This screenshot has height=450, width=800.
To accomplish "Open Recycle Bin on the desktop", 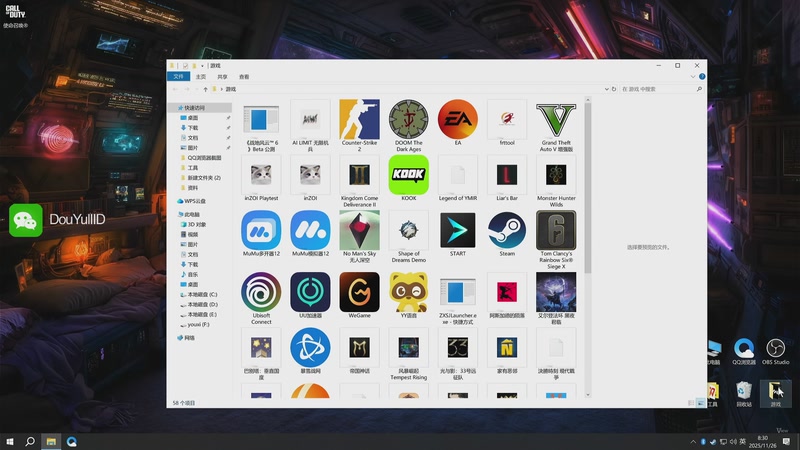I will pyautogui.click(x=744, y=394).
